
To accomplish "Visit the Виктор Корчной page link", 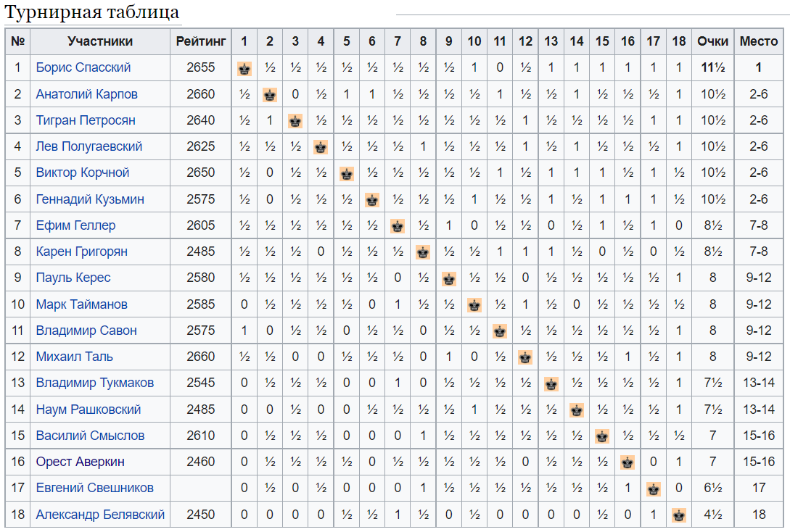I will click(x=83, y=173).
